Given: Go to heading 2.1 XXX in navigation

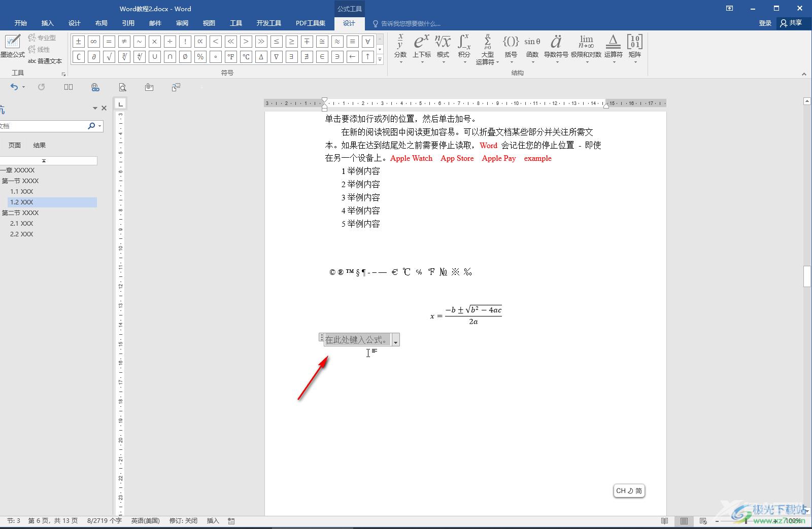Looking at the screenshot, I should [x=22, y=223].
